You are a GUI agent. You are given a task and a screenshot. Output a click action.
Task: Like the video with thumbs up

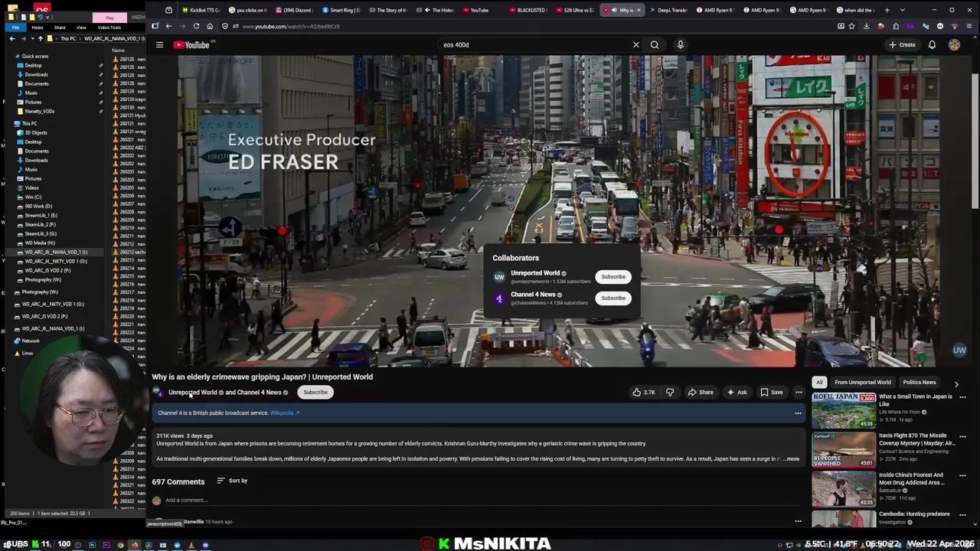tap(643, 393)
